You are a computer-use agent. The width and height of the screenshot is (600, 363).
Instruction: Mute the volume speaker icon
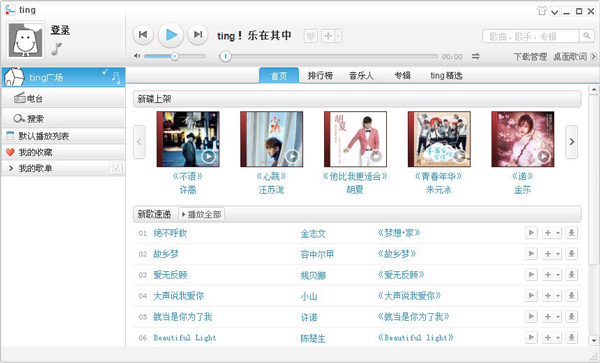[x=137, y=56]
